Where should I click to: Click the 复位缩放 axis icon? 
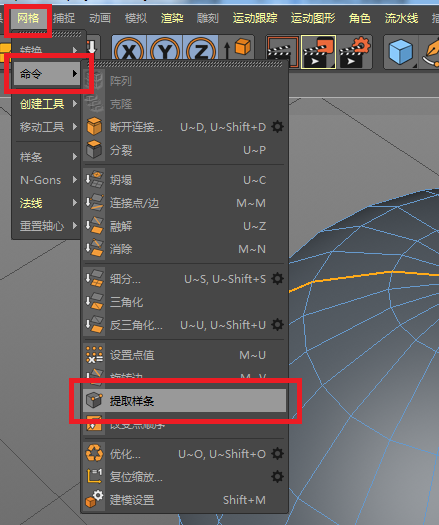pos(94,476)
